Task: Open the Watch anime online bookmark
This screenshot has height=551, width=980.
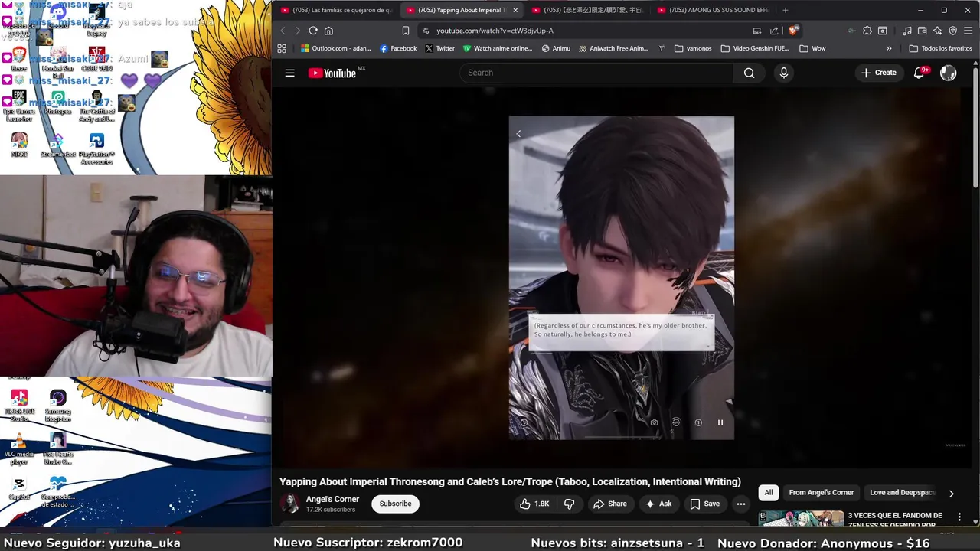Action: point(498,48)
